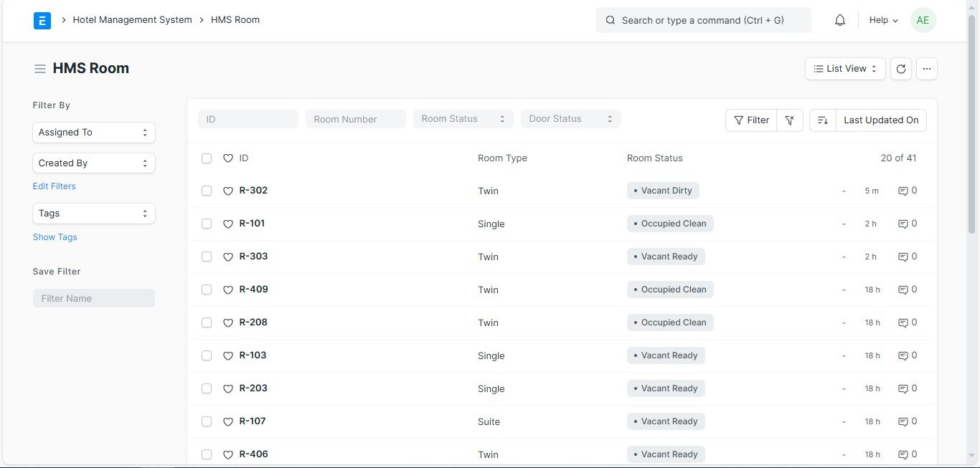The image size is (980, 468).
Task: Refresh the HMS Room list
Action: (x=901, y=69)
